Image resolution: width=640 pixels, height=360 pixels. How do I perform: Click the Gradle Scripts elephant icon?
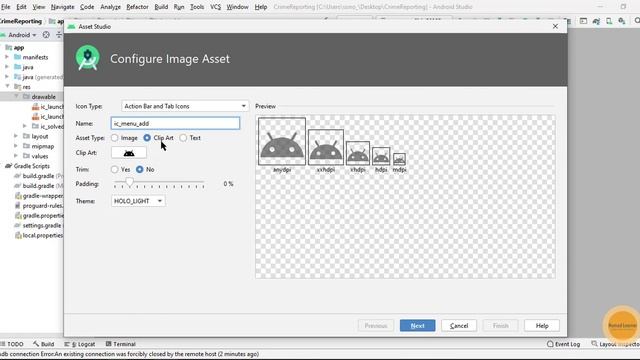pyautogui.click(x=8, y=166)
